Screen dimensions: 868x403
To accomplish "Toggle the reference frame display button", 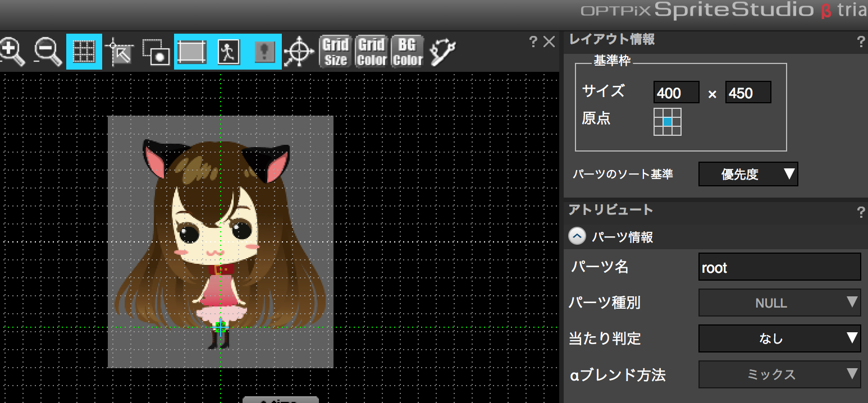I will click(192, 52).
